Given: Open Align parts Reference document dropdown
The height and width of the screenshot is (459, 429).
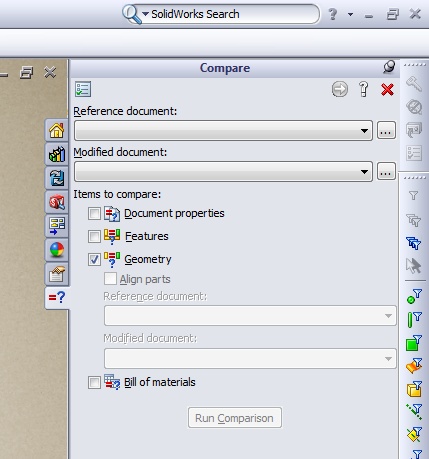Looking at the screenshot, I should coord(250,315).
